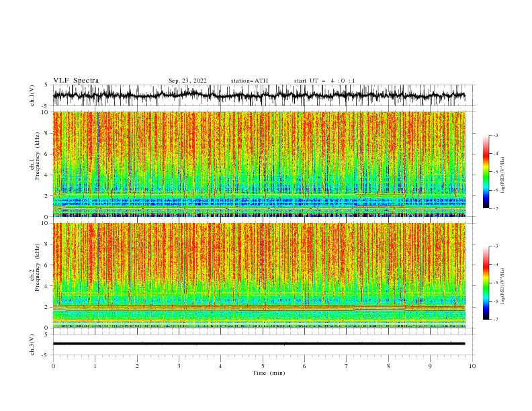This screenshot has height=411, width=532.
Task: Click the "ch.1(V)" waveform axis label
Action: click(32, 95)
